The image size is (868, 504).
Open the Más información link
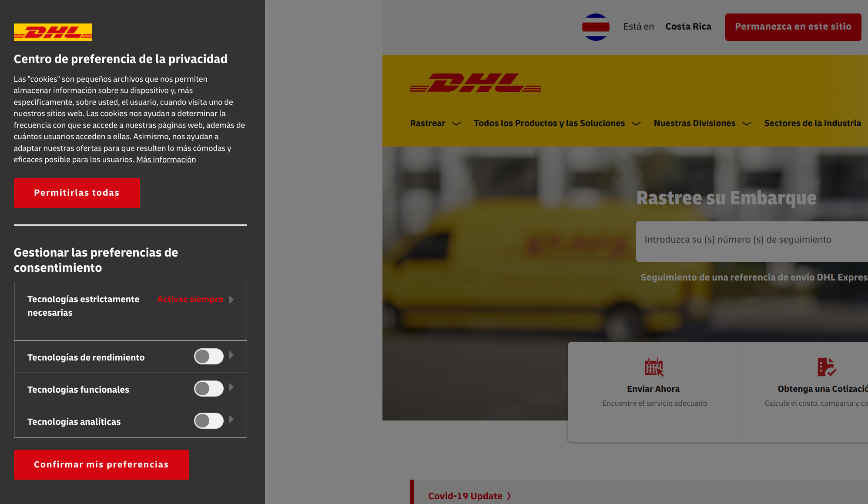point(166,160)
